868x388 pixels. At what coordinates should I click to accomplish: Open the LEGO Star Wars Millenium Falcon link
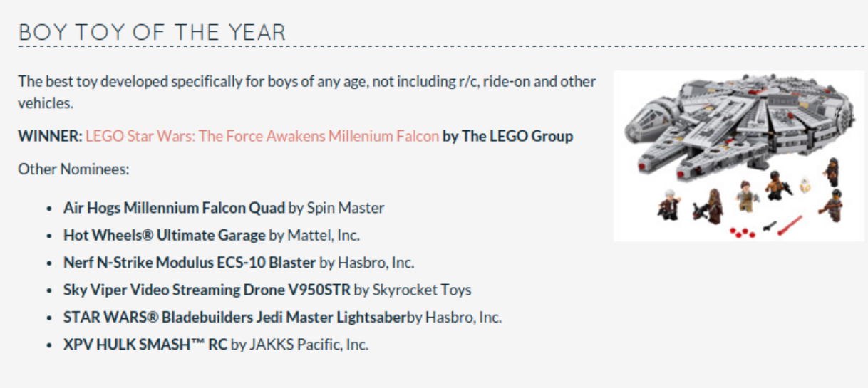coord(262,136)
